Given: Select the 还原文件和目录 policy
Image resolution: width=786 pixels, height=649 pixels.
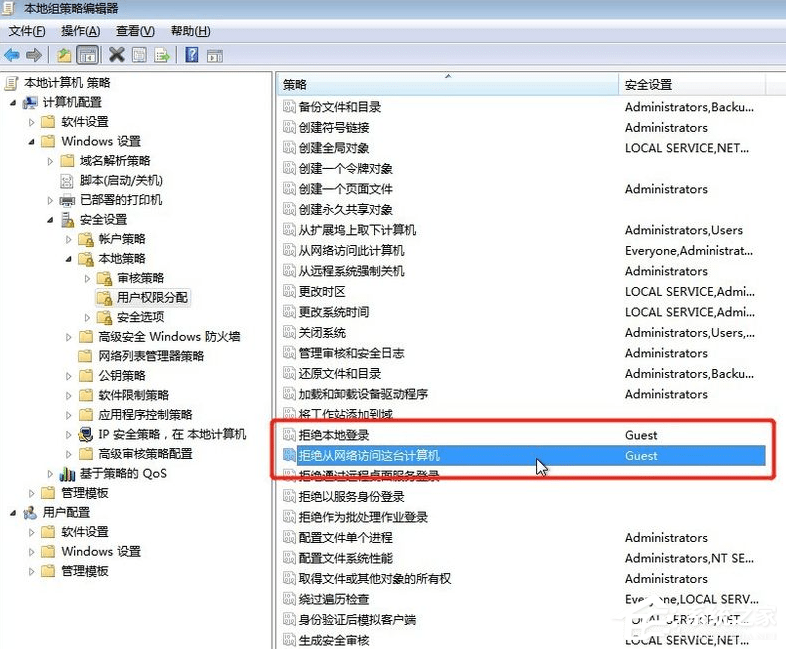Looking at the screenshot, I should pyautogui.click(x=340, y=373).
